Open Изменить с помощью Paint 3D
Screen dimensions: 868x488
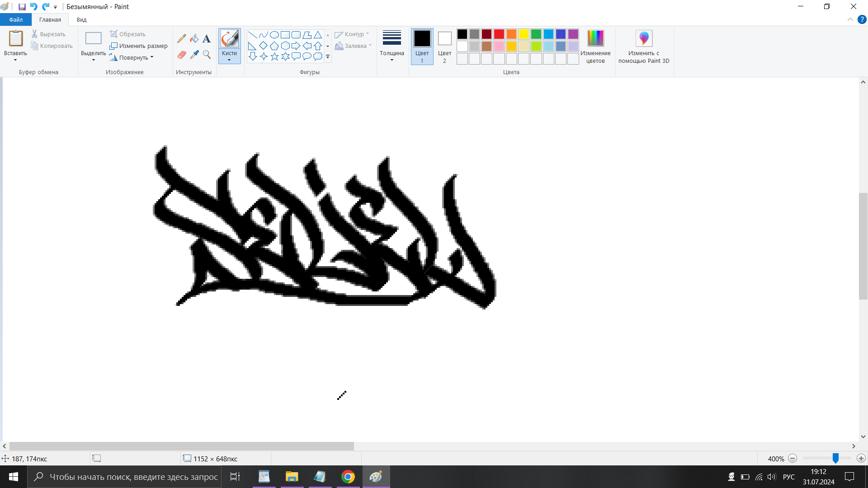[643, 46]
